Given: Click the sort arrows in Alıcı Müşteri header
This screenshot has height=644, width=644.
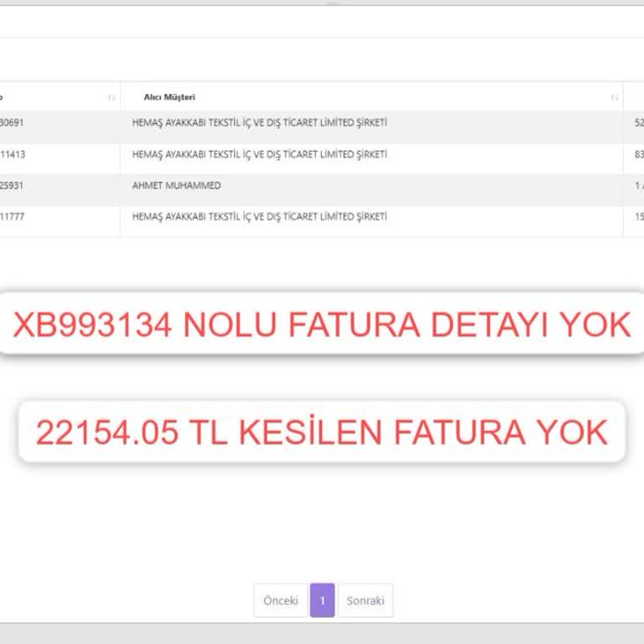Looking at the screenshot, I should (x=614, y=98).
